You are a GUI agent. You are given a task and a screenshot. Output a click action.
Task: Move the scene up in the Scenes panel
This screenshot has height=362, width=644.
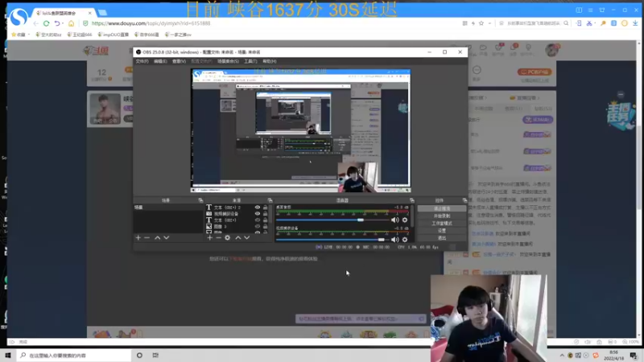(x=157, y=237)
